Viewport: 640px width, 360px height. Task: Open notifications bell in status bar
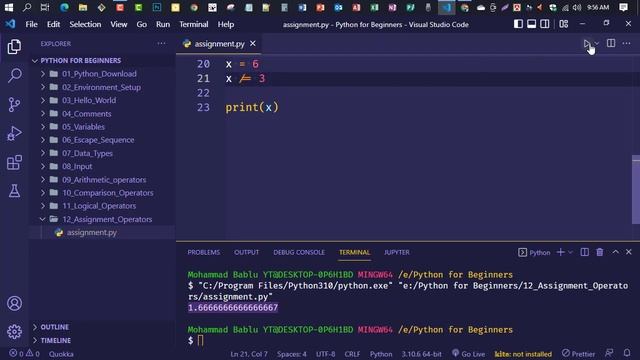[627, 353]
